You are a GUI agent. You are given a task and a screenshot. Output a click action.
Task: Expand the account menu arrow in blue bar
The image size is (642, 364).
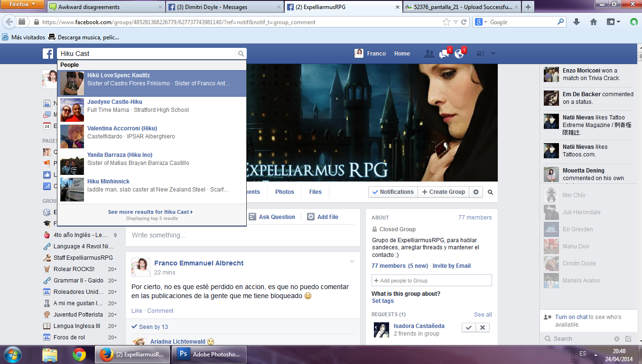[x=493, y=54]
